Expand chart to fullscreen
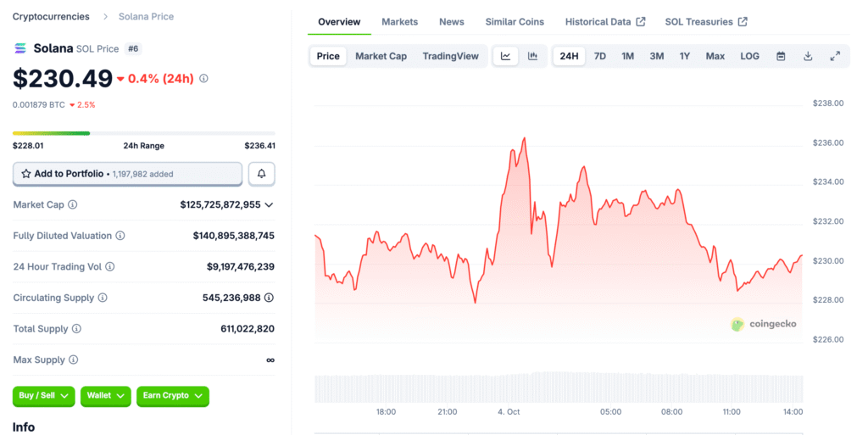This screenshot has width=868, height=435. pos(835,56)
